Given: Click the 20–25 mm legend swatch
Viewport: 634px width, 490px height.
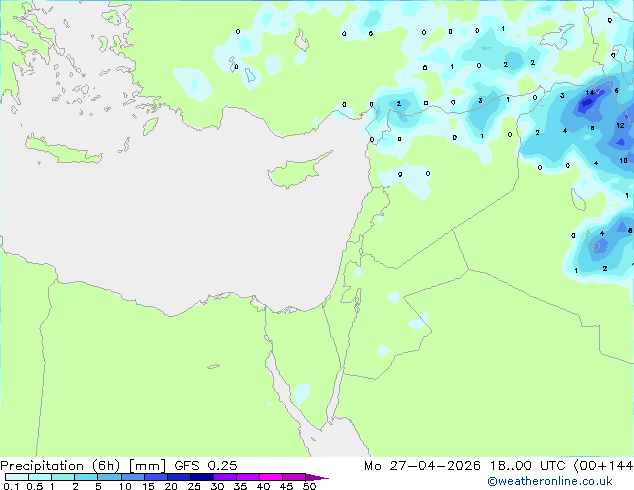Looking at the screenshot, I should [x=179, y=477].
